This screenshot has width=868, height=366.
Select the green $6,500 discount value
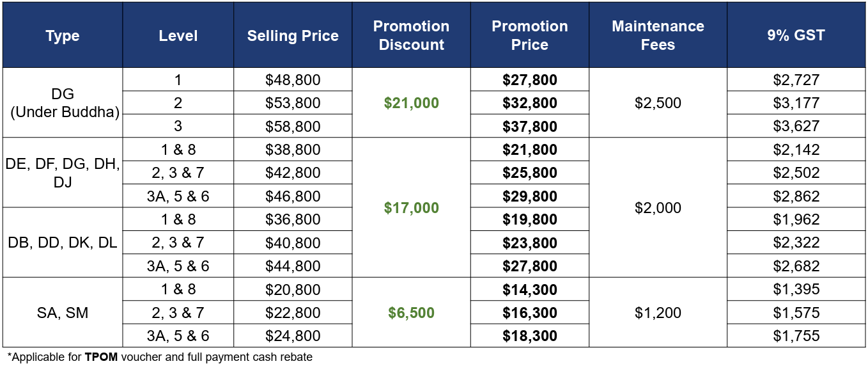tap(411, 312)
